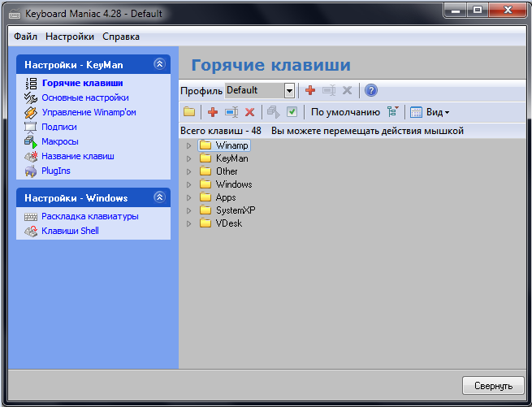Image resolution: width=532 pixels, height=407 pixels.
Task: Open PlugIns settings link
Action: pos(56,171)
